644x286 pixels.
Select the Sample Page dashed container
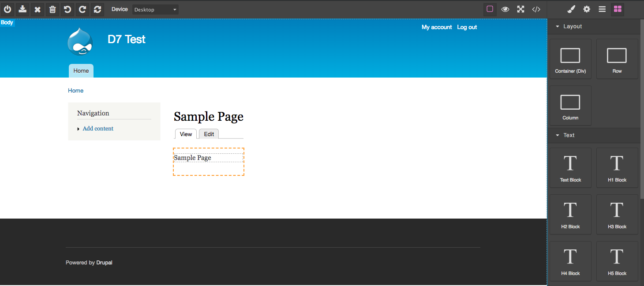[x=208, y=162]
